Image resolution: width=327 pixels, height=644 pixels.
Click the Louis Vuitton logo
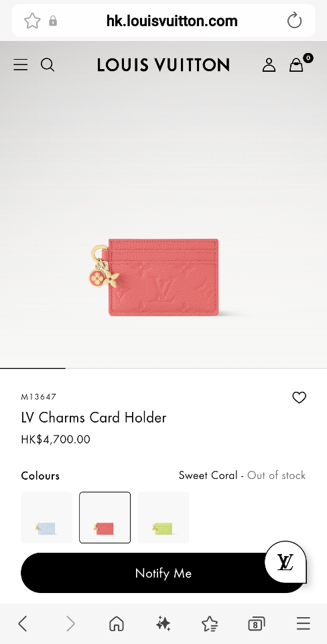tap(163, 65)
